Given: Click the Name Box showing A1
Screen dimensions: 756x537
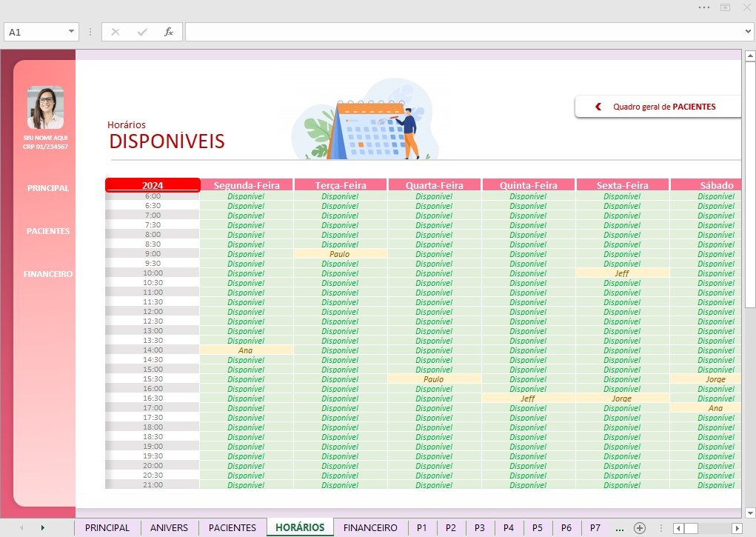Looking at the screenshot, I should click(35, 32).
